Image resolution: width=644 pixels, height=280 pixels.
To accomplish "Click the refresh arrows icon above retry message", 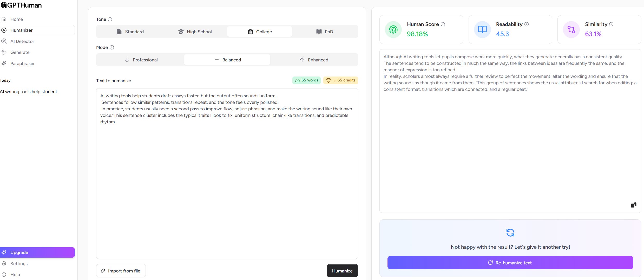I will [x=510, y=232].
